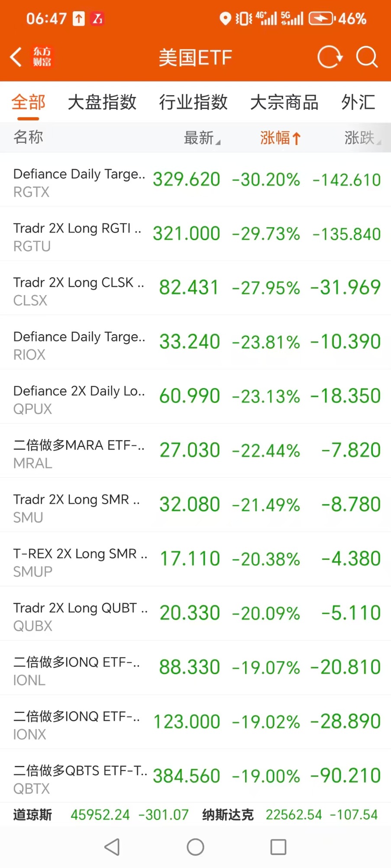Switch to the 行业指数 tab

point(193,103)
